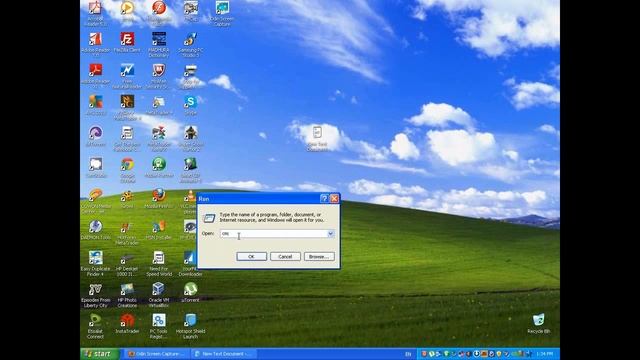Switch to New Text Document taskbar button
Viewport: 640px width, 360px height.
(x=223, y=354)
